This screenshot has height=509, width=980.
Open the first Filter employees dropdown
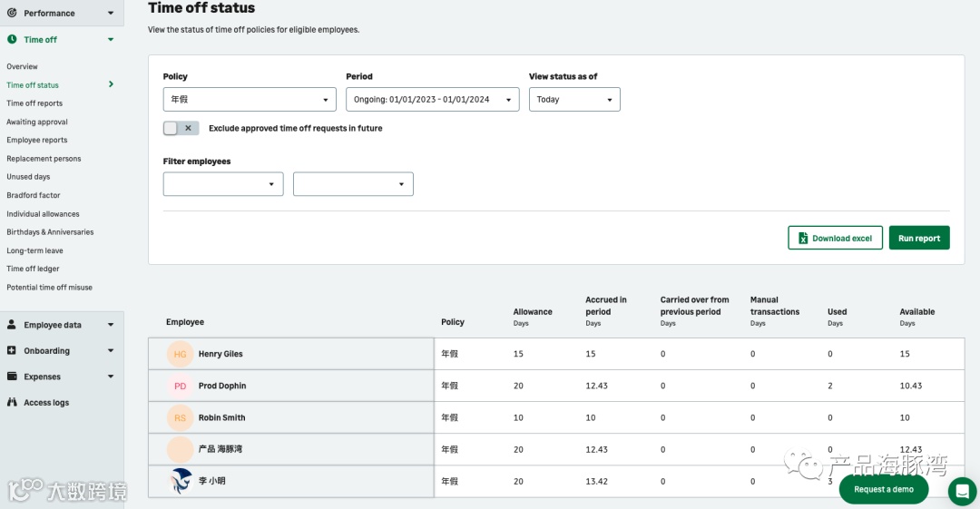point(223,184)
